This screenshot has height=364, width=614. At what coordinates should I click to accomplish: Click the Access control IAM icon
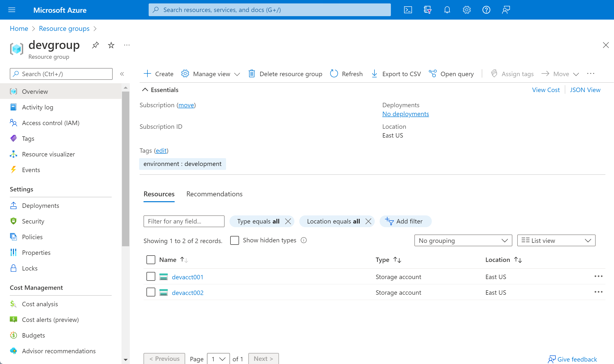pyautogui.click(x=14, y=123)
